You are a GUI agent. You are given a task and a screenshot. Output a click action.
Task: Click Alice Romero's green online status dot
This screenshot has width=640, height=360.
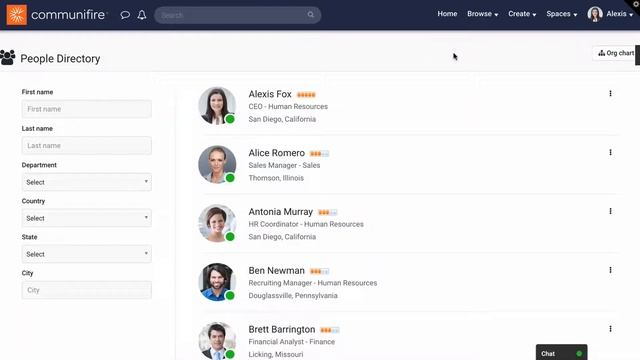click(230, 178)
